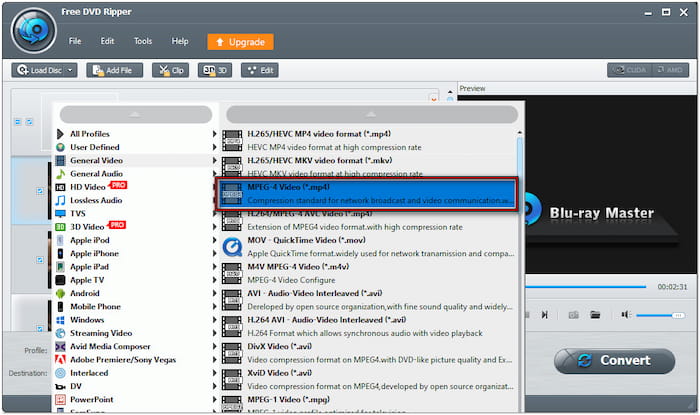Choose XviD Video (*.avi) format
Viewport: 700px width, 415px height.
coord(369,379)
